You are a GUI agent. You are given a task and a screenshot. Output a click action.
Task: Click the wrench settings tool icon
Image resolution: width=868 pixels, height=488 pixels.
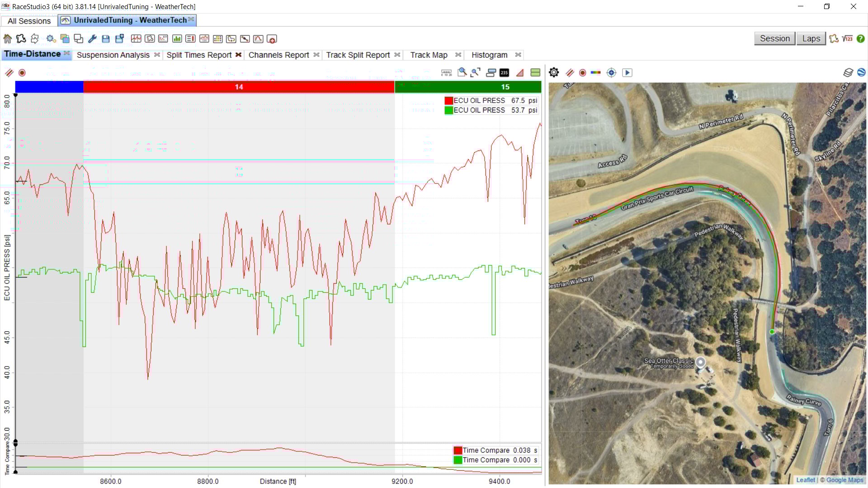(x=92, y=39)
